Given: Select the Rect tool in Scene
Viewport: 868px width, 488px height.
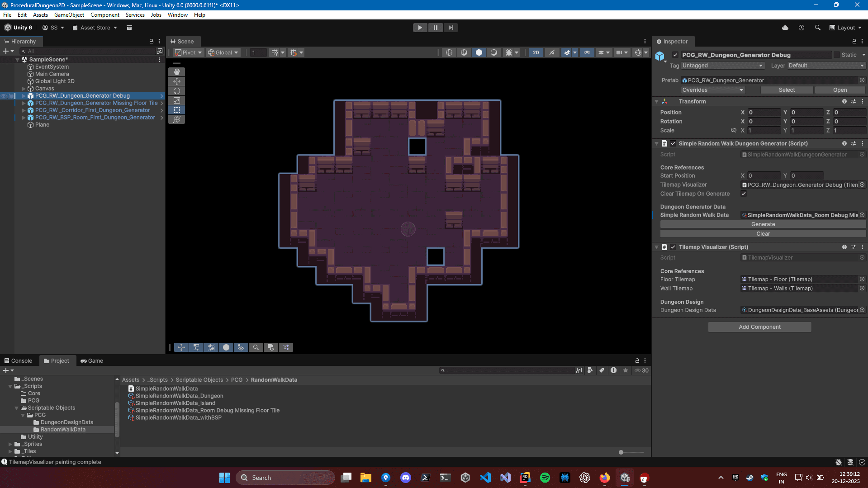Looking at the screenshot, I should pyautogui.click(x=176, y=110).
